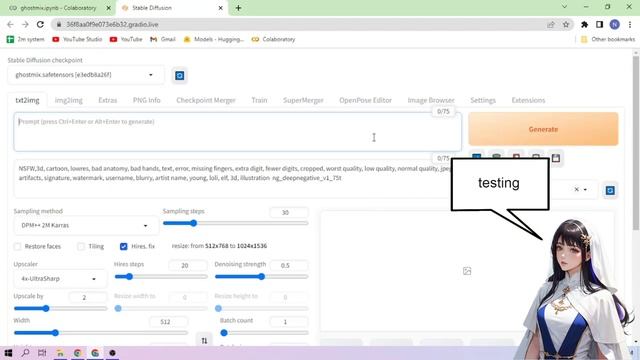This screenshot has height=360, width=640.
Task: Open the Colaboratory bookmark
Action: point(273,39)
